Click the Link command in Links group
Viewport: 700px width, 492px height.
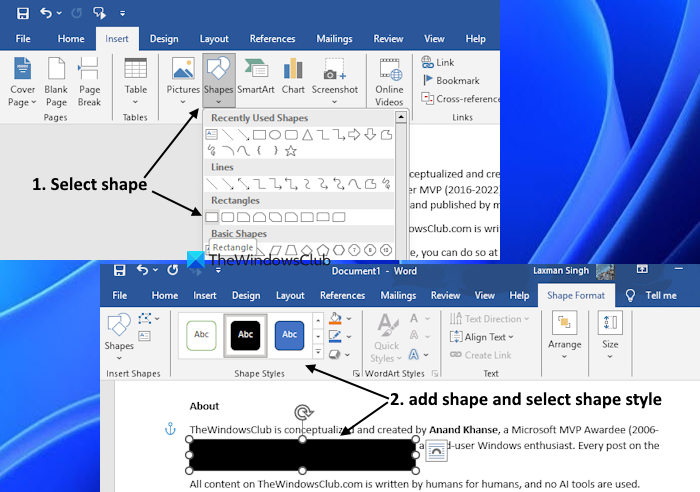[438, 62]
